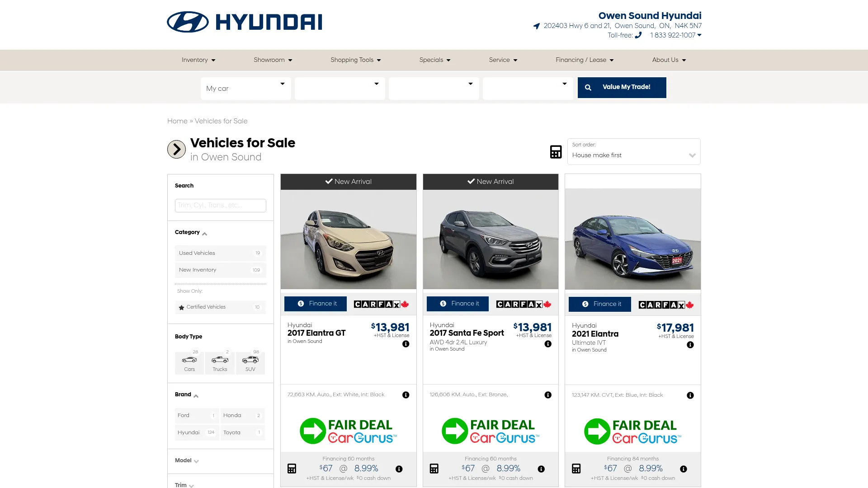The image size is (868, 488).
Task: Open the Specials menu
Action: 435,60
